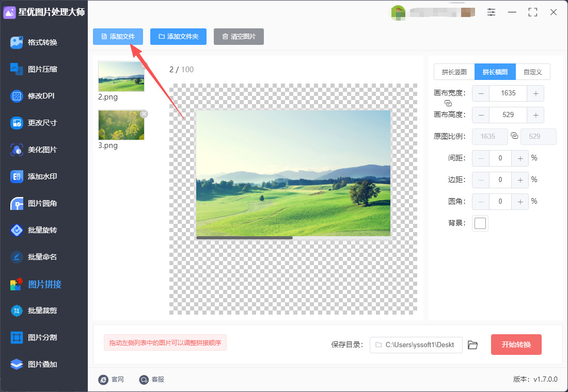Click the app logo 星优图片处理大师

coord(44,12)
